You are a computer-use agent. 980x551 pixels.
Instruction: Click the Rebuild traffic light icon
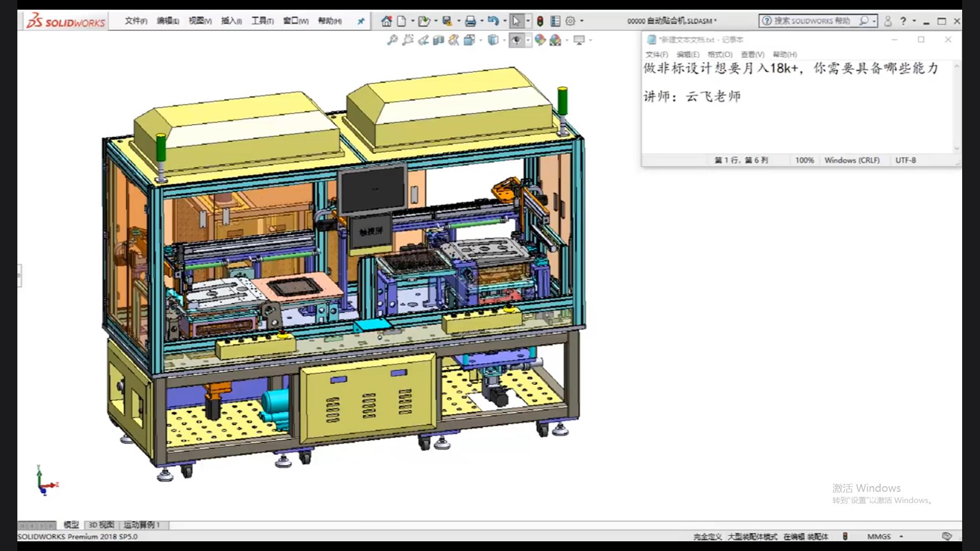tap(540, 21)
